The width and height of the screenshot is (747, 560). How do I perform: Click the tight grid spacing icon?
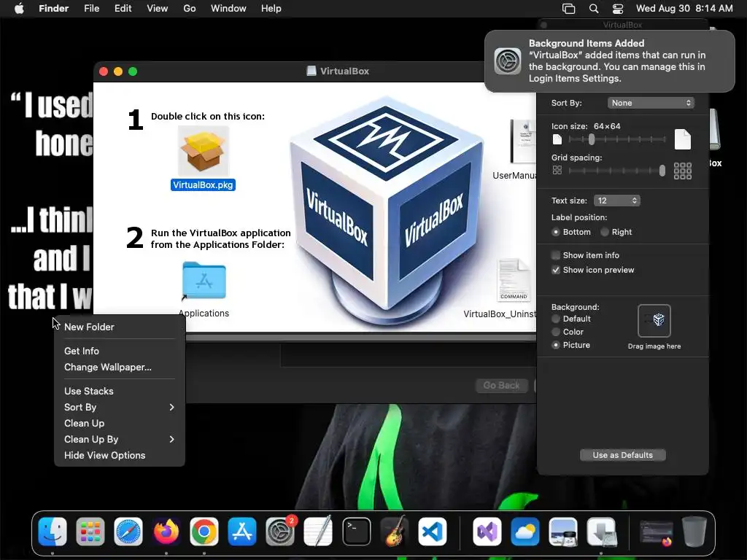coord(557,170)
